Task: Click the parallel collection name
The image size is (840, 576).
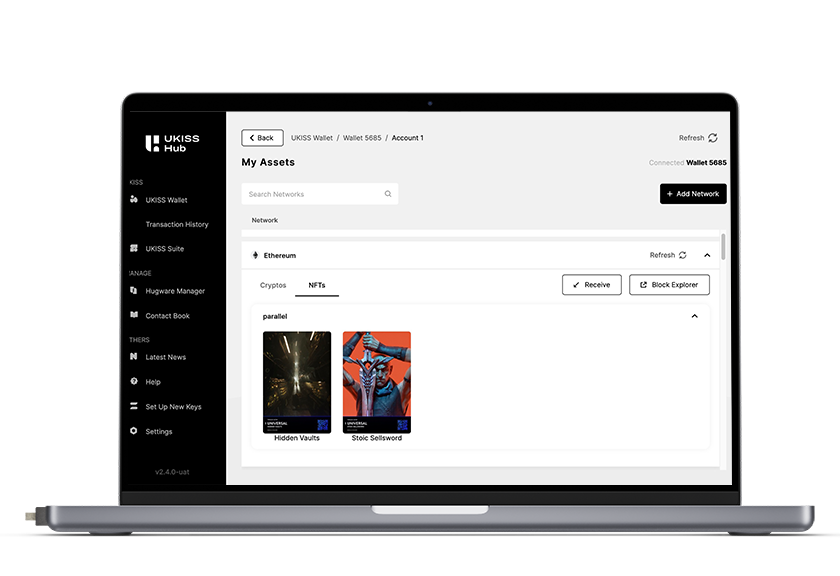Action: coord(275,316)
